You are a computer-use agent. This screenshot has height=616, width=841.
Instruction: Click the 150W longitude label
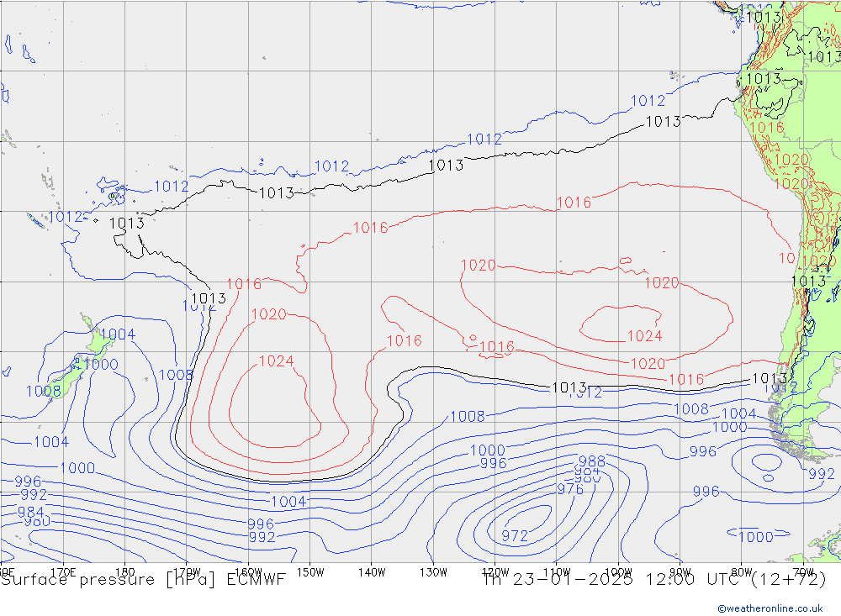310,572
